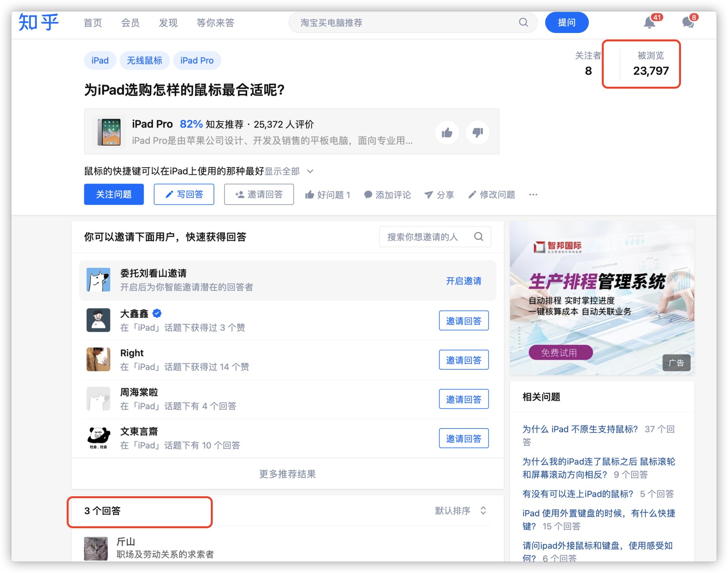Click 周海棠啦 user avatar
This screenshot has width=728, height=573.
98,399
